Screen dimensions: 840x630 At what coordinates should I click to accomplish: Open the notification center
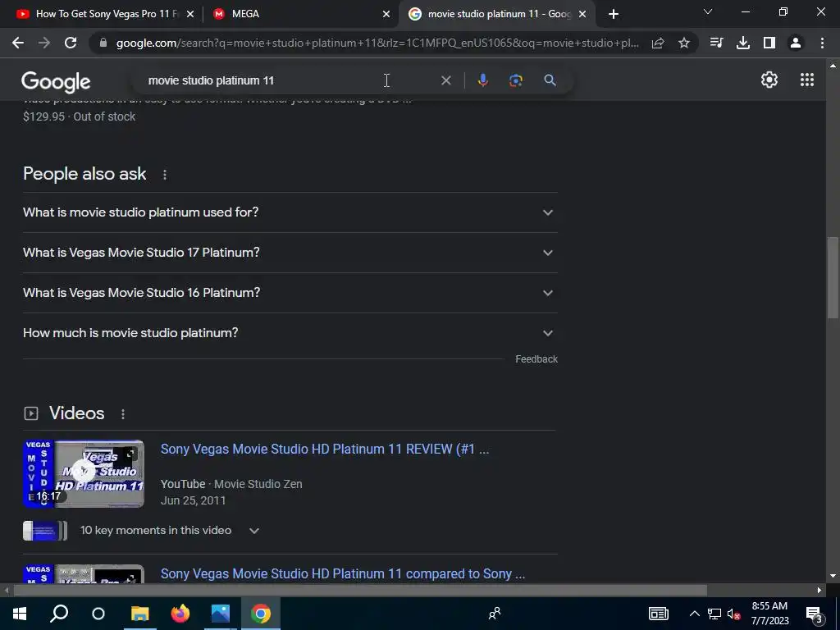click(x=815, y=614)
